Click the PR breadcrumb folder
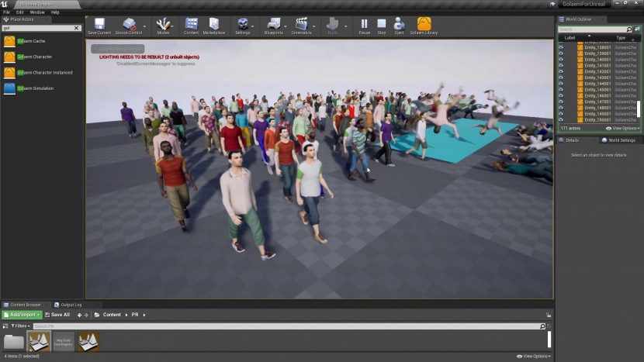 click(x=135, y=315)
